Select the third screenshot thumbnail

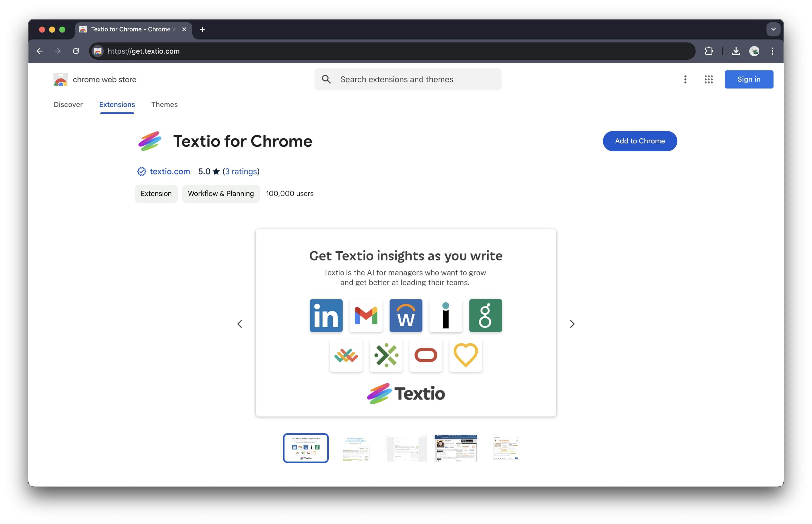coord(406,448)
